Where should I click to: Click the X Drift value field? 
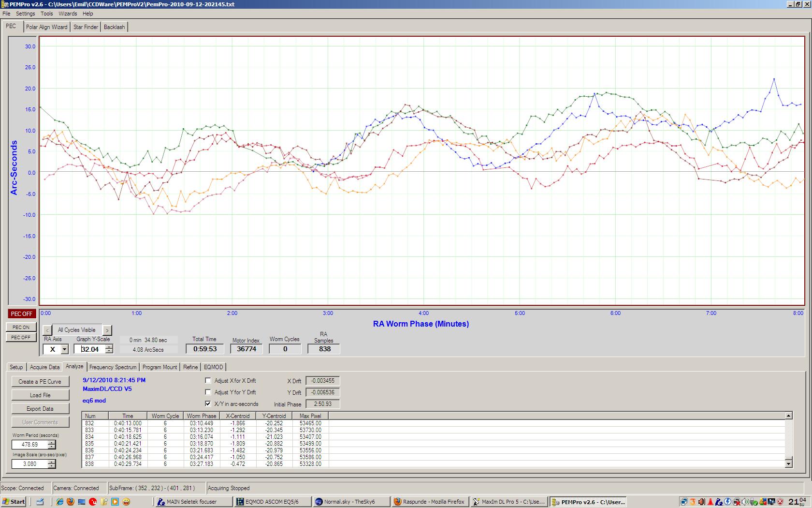[x=323, y=381]
